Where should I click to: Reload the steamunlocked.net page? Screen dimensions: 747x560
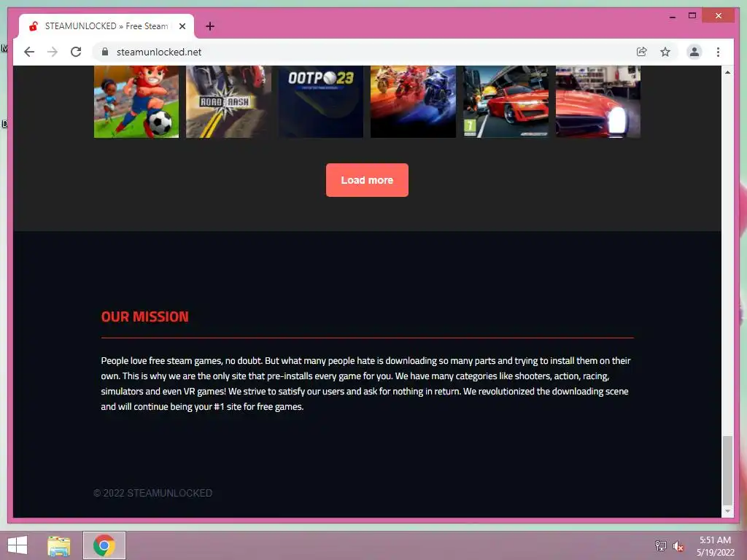point(76,52)
